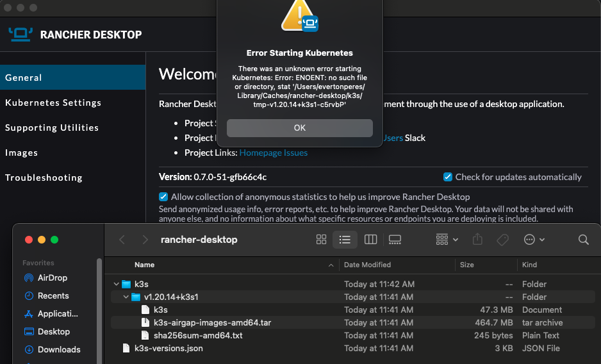Select k3s-versions.json file
The image size is (601, 364).
[x=352, y=348]
